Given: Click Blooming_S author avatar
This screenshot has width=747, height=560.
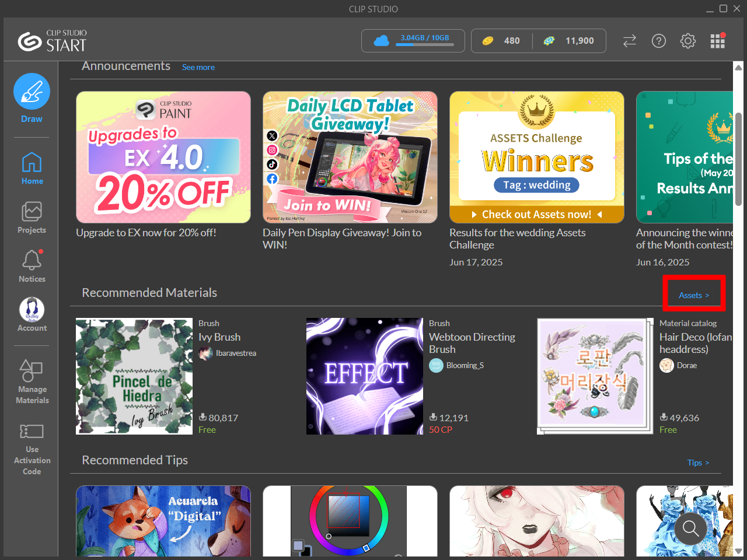Looking at the screenshot, I should 436,365.
